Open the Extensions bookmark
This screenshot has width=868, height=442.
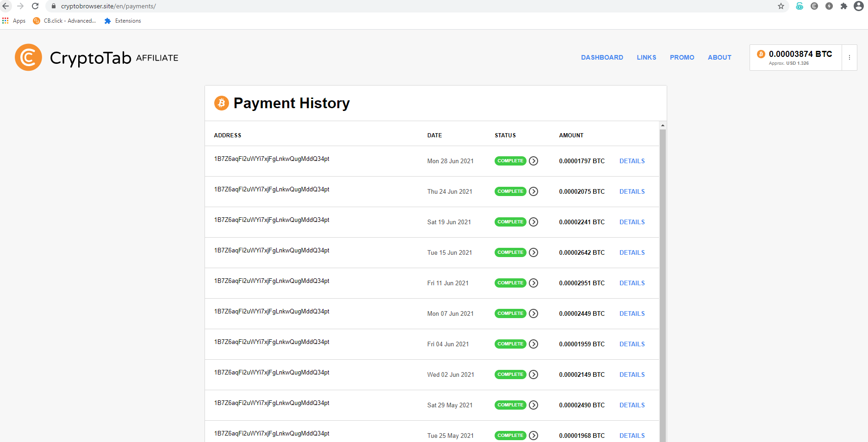(x=123, y=21)
